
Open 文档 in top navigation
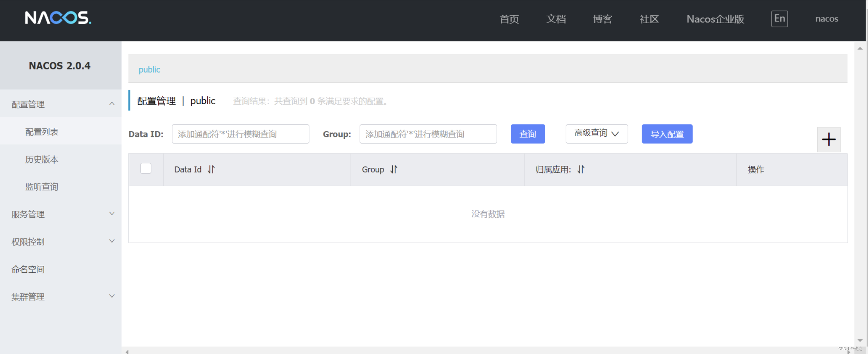(x=556, y=19)
